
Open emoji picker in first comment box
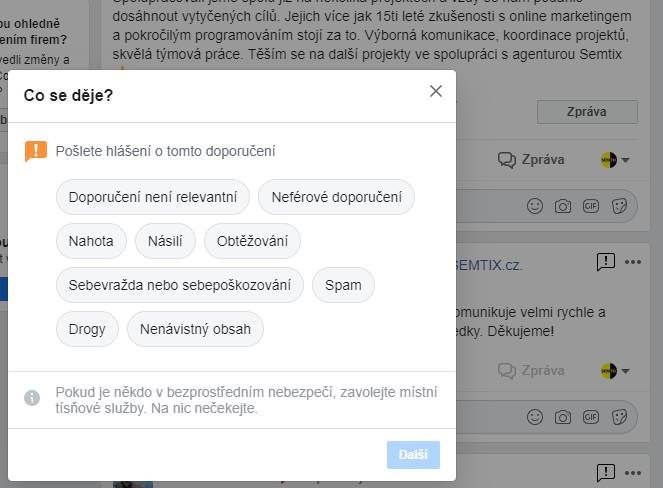click(x=535, y=206)
